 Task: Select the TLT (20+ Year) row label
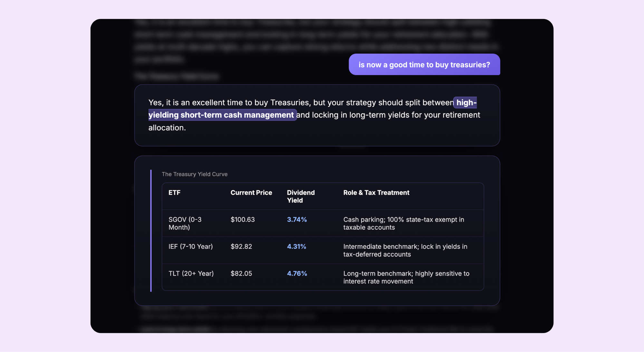pos(191,273)
